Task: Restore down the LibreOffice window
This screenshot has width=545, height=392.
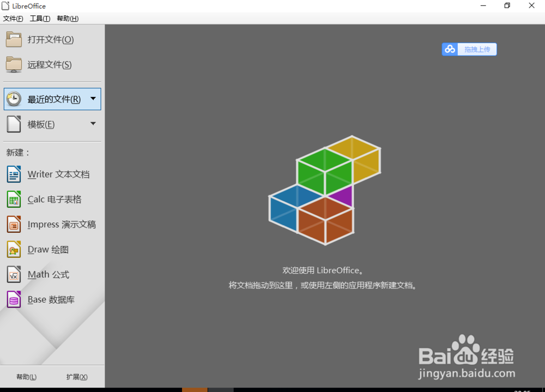Action: pyautogui.click(x=507, y=5)
